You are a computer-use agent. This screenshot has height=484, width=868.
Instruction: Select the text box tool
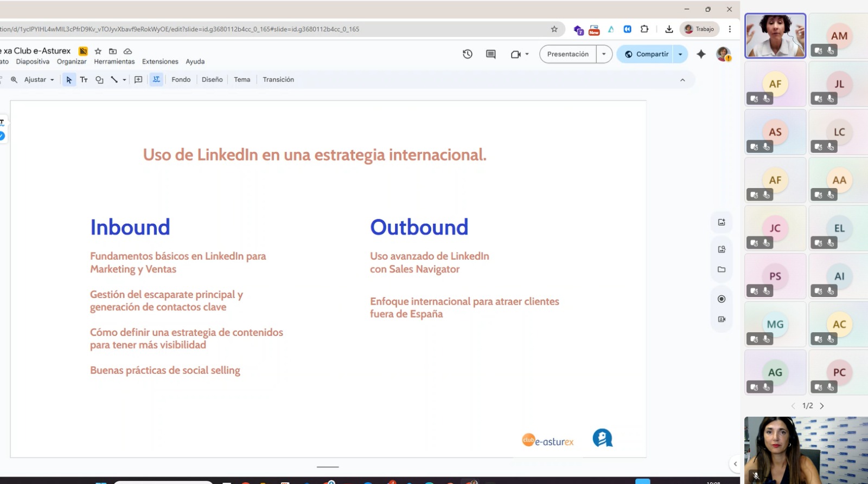point(84,80)
